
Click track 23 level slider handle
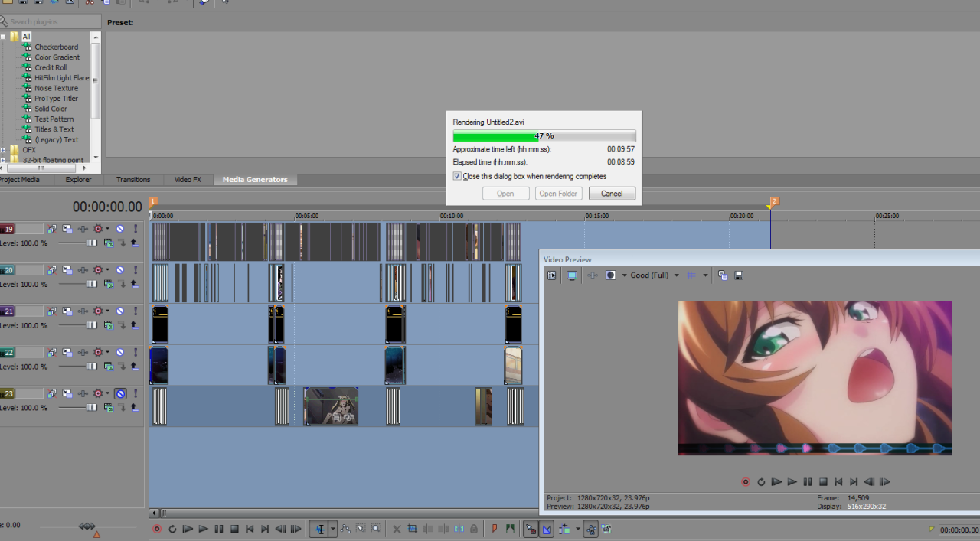[92, 408]
